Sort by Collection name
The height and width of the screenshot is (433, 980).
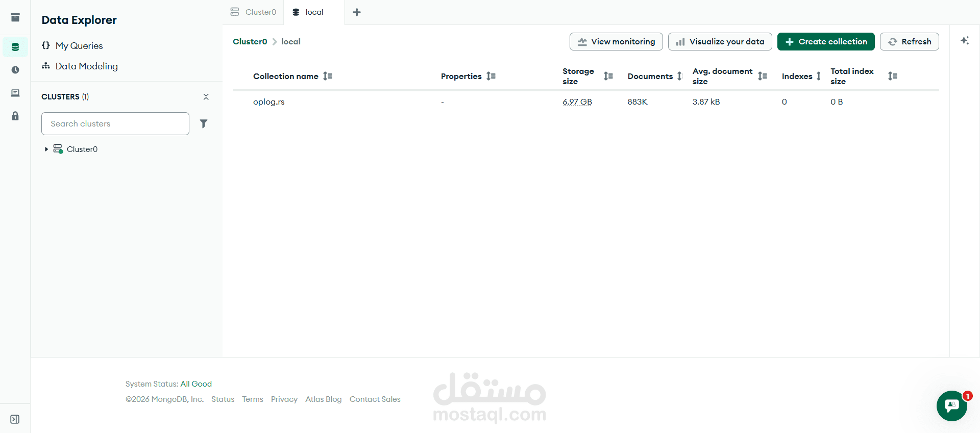pos(328,76)
